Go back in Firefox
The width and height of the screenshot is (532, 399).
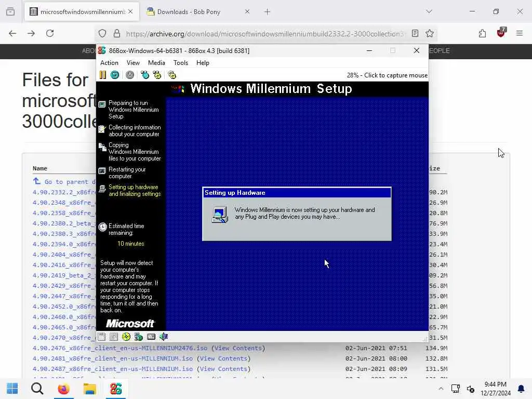pyautogui.click(x=12, y=33)
